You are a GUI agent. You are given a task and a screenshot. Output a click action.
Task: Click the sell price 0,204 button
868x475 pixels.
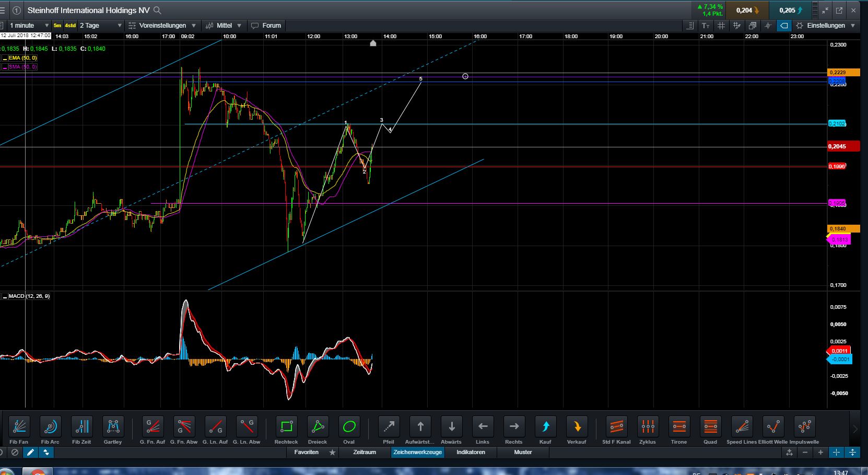[746, 10]
